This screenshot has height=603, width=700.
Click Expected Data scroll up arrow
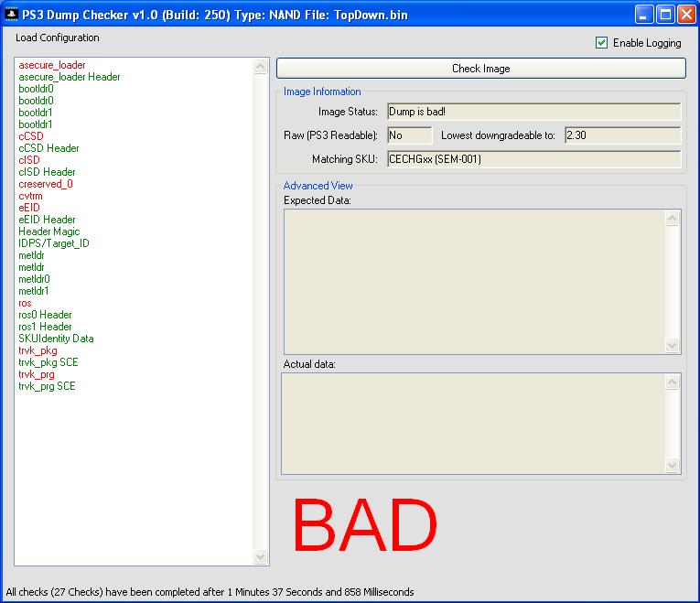673,219
